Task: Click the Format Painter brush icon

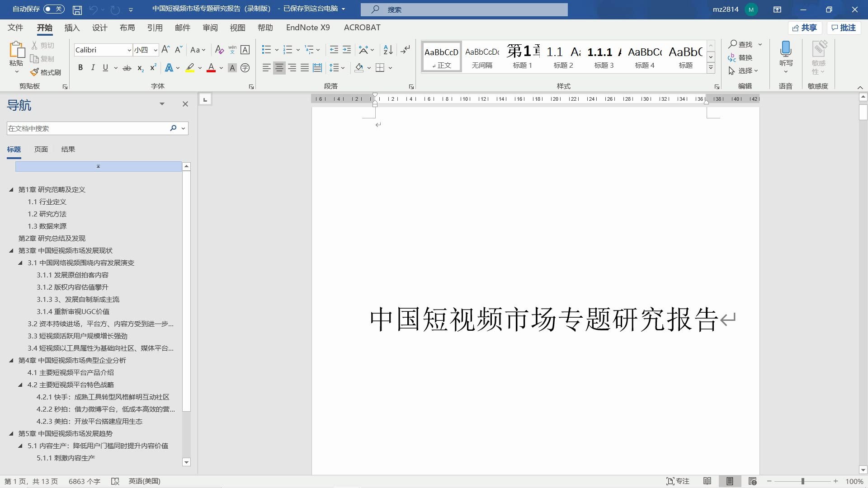Action: click(x=35, y=72)
